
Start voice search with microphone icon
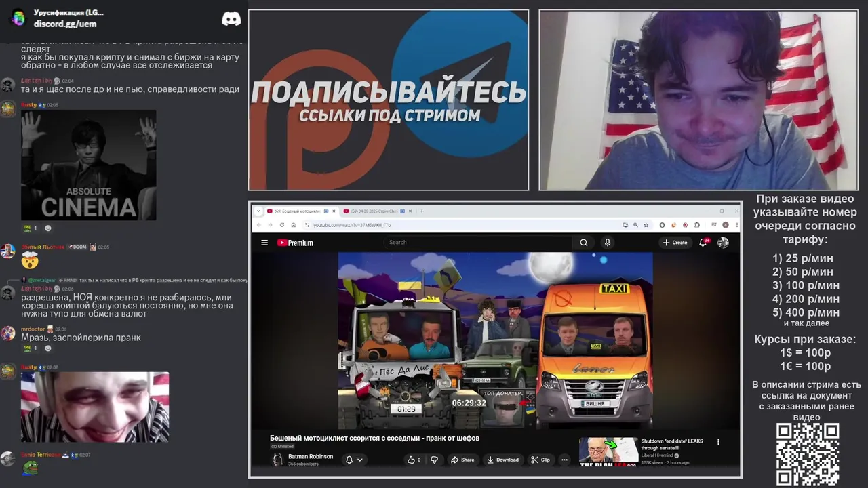tap(607, 243)
